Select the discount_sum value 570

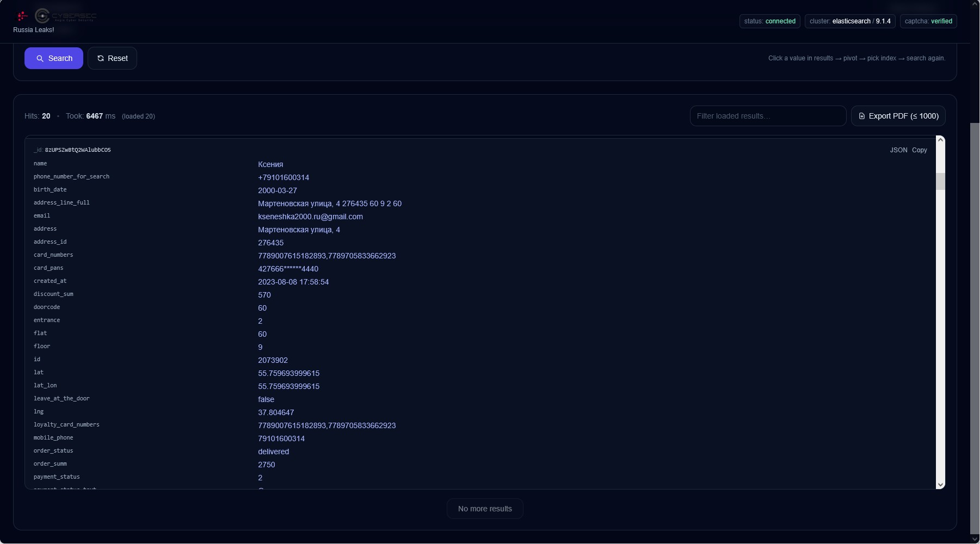pyautogui.click(x=264, y=295)
